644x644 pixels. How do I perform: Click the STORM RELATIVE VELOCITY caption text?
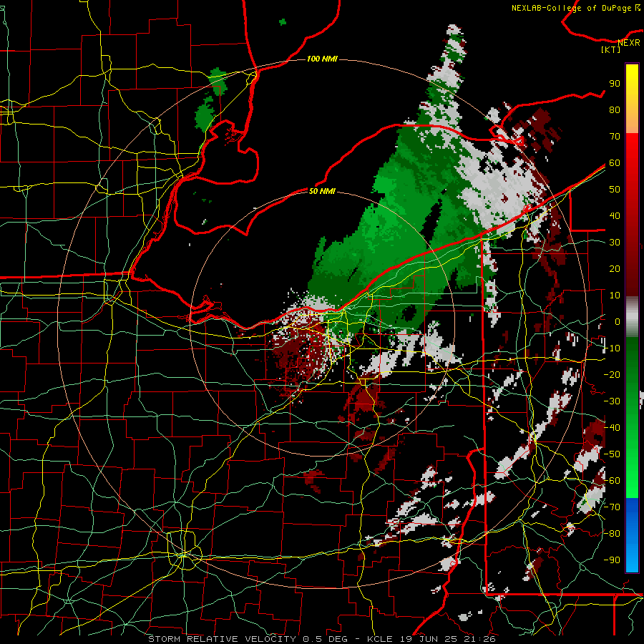[x=222, y=639]
